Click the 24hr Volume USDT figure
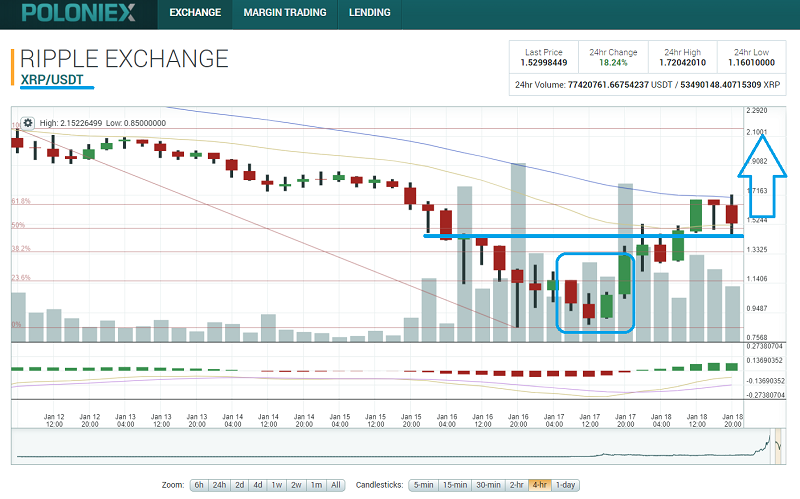 (608, 85)
